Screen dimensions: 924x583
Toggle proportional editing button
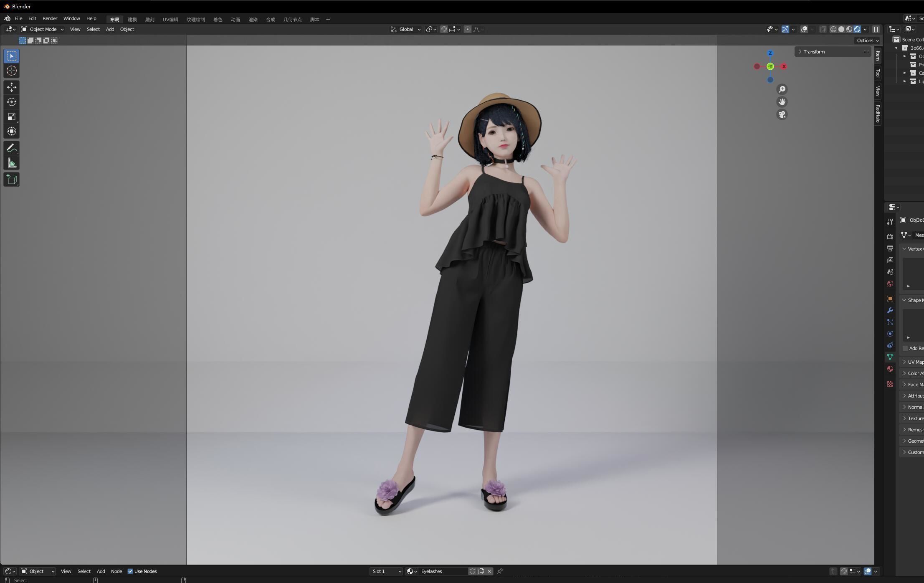(468, 29)
